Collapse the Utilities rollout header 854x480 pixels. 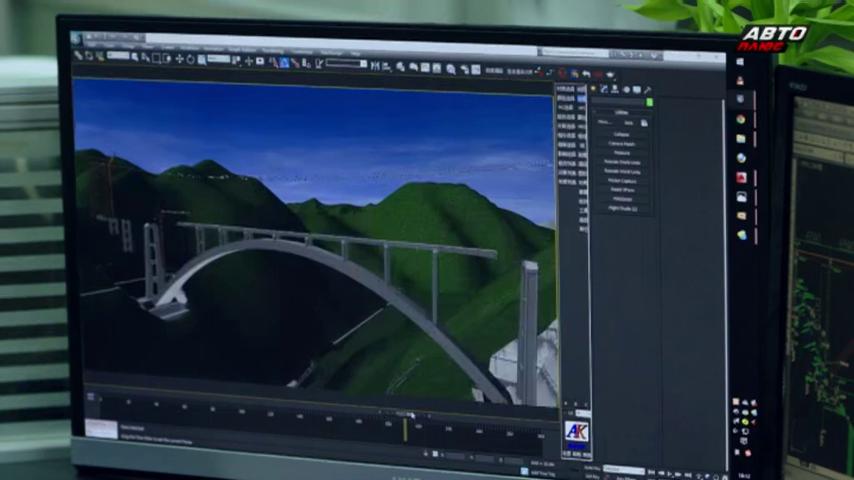click(x=621, y=112)
